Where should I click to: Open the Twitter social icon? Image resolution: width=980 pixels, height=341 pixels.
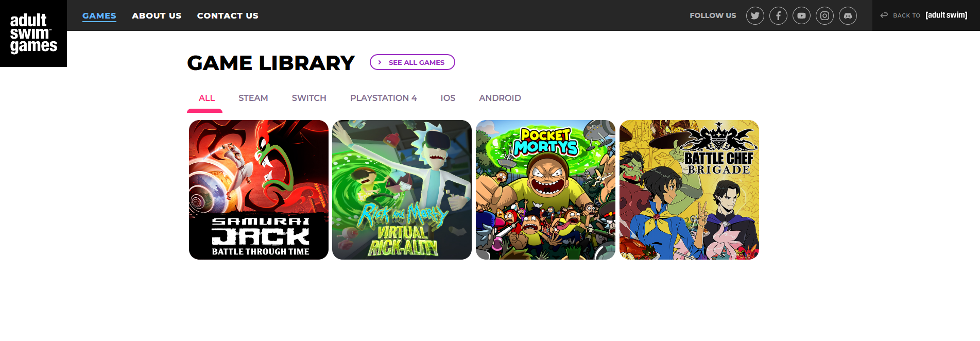coord(755,15)
